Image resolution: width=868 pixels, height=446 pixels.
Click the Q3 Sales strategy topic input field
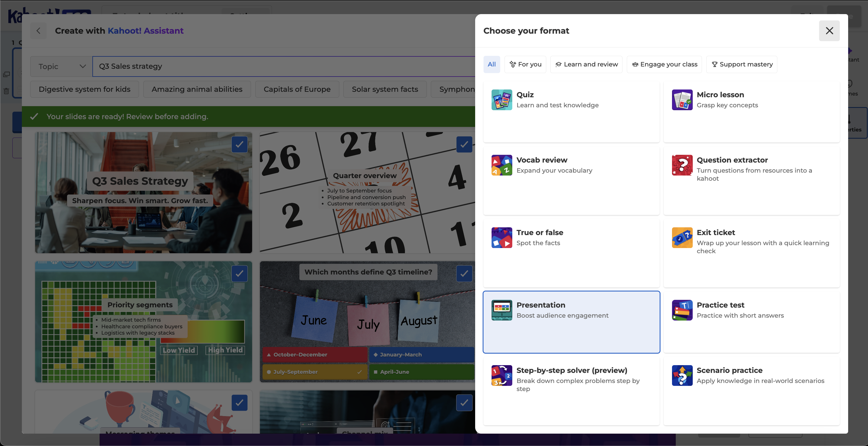pyautogui.click(x=284, y=66)
